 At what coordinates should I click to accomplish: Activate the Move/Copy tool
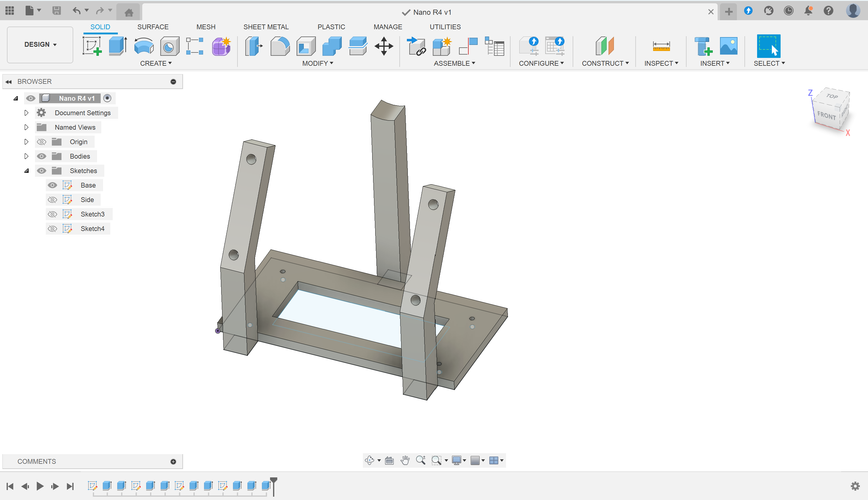coord(384,46)
